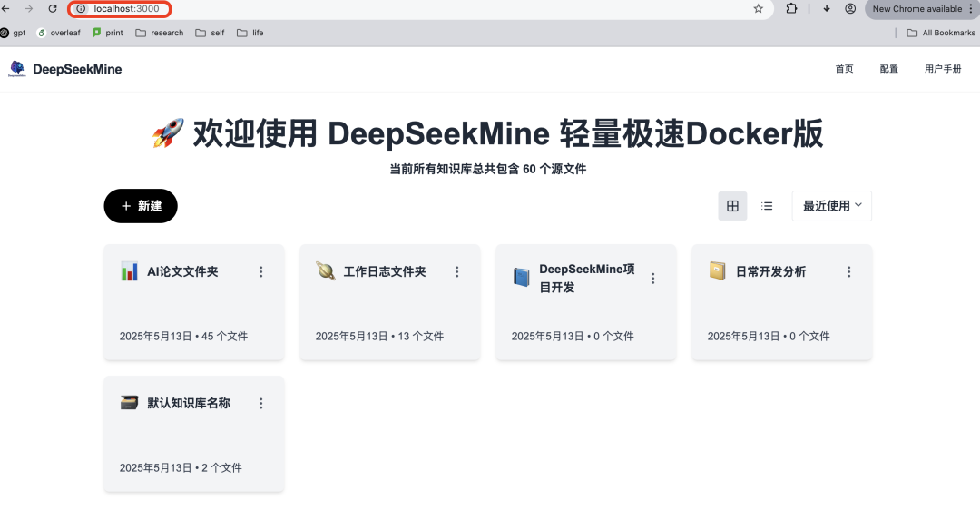The width and height of the screenshot is (980, 510).
Task: Click the site info icon in address bar
Action: pos(82,9)
